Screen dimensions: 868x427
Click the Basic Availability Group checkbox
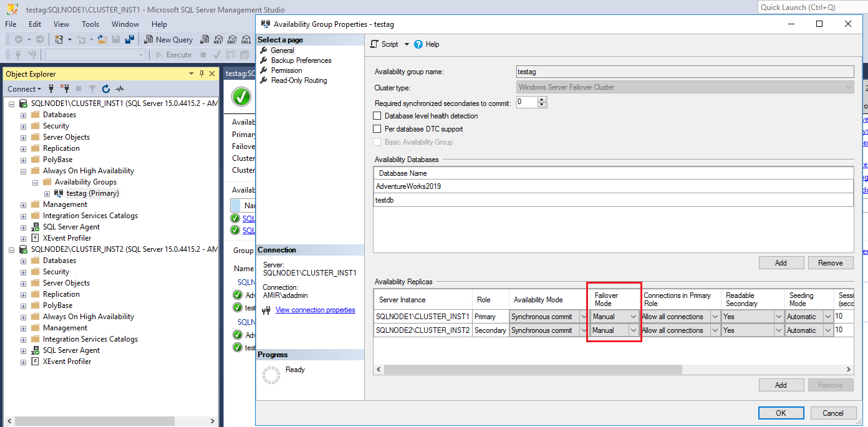point(377,142)
